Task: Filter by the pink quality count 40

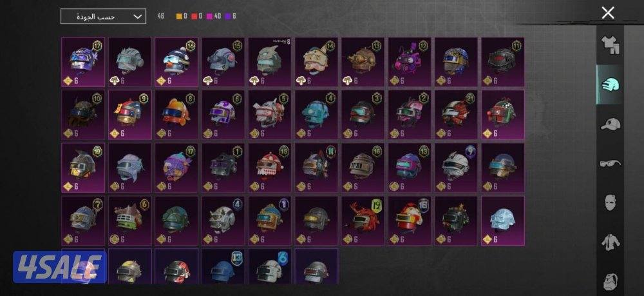Action: [x=214, y=17]
